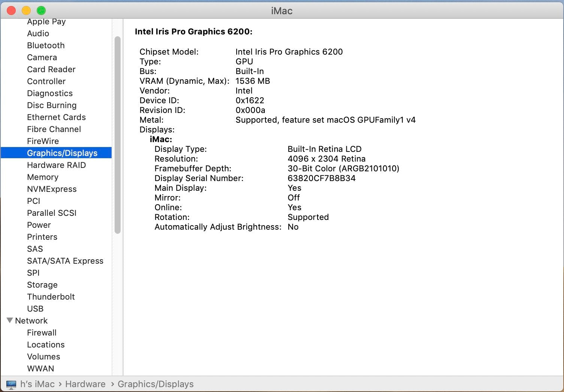
Task: Show Volumes network information
Action: tap(43, 356)
